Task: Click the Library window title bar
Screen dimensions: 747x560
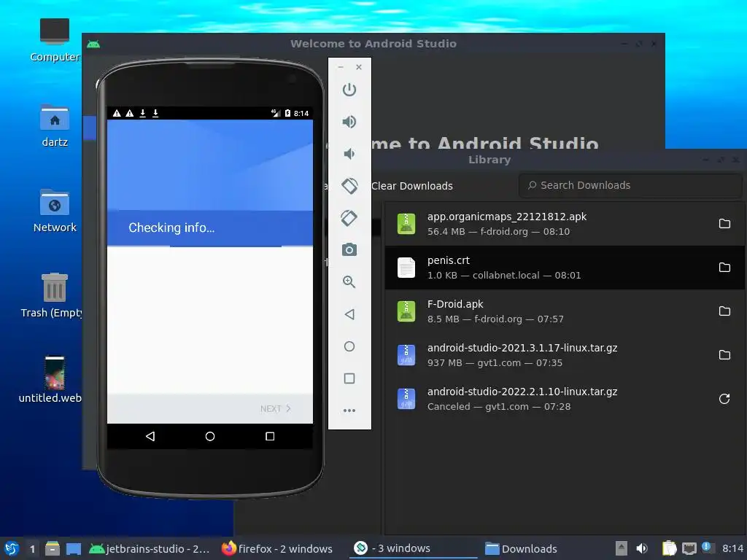Action: (489, 160)
